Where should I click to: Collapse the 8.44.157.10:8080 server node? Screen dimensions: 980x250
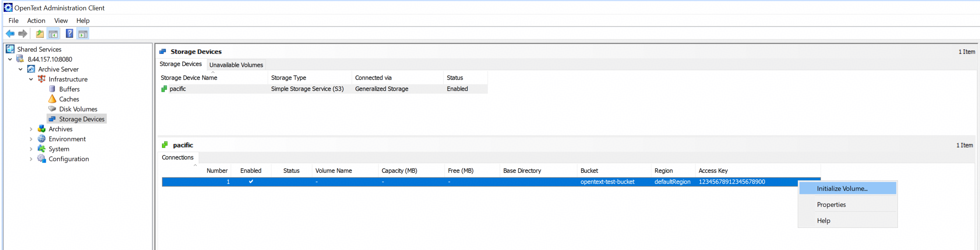(x=10, y=59)
